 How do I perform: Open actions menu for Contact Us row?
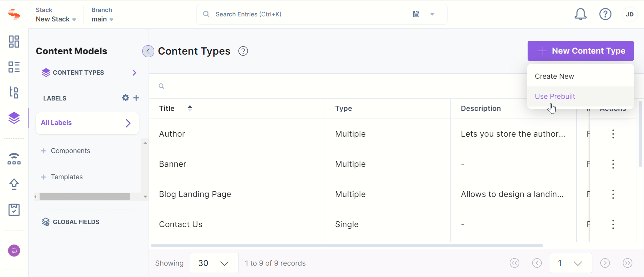[613, 224]
